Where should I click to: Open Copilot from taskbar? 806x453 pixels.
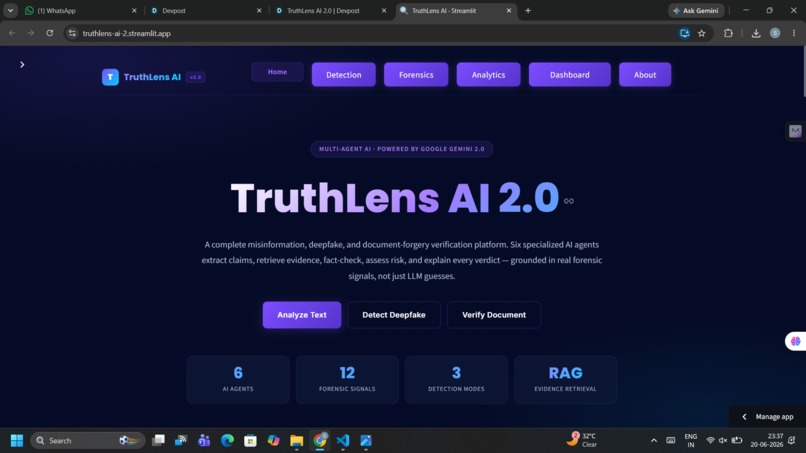(273, 441)
